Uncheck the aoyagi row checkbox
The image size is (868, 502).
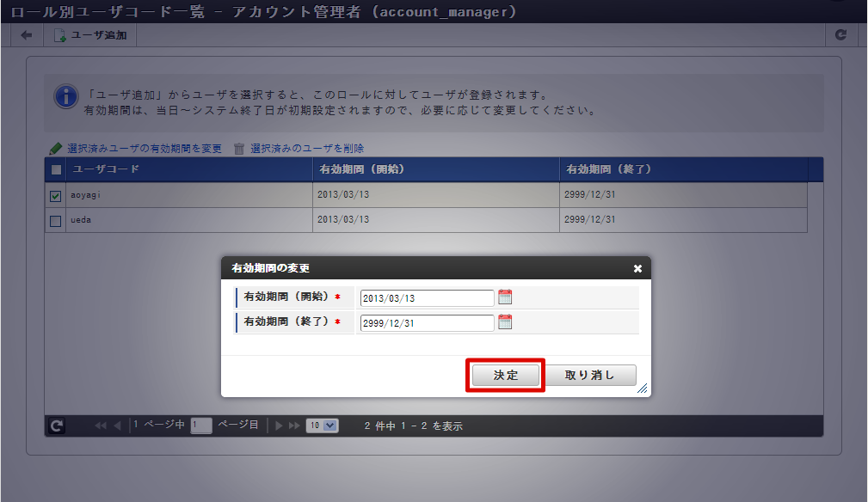coord(55,196)
